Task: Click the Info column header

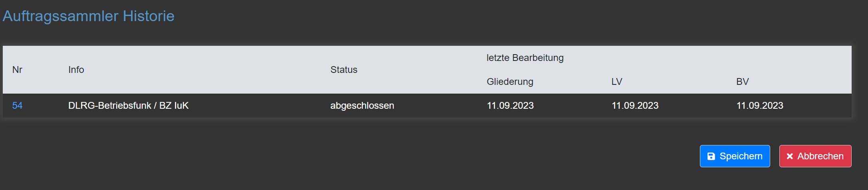Action: tap(76, 70)
